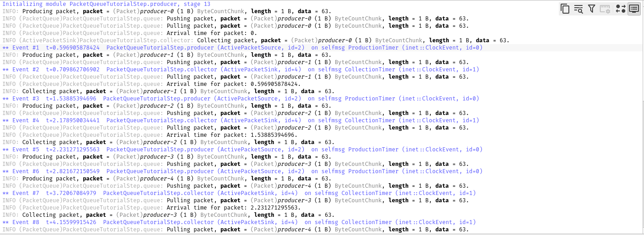The image size is (644, 235).
Task: Click the Event #6 producer banner line
Action: click(x=242, y=171)
